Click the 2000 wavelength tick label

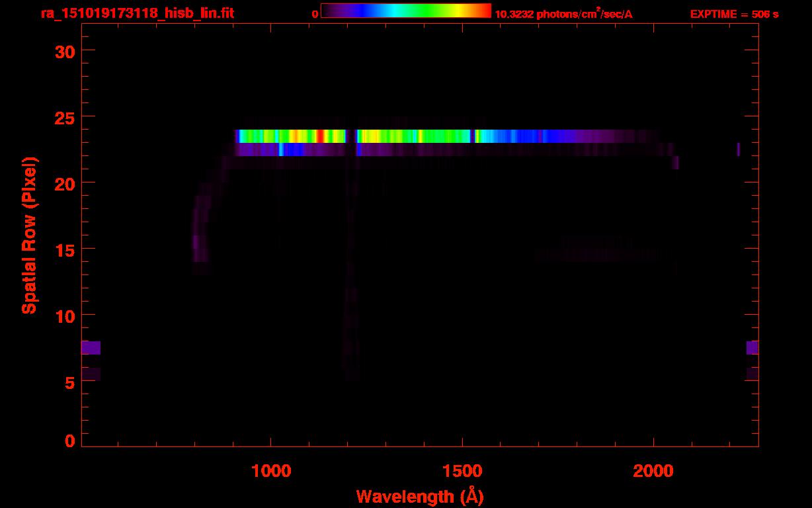pyautogui.click(x=653, y=471)
